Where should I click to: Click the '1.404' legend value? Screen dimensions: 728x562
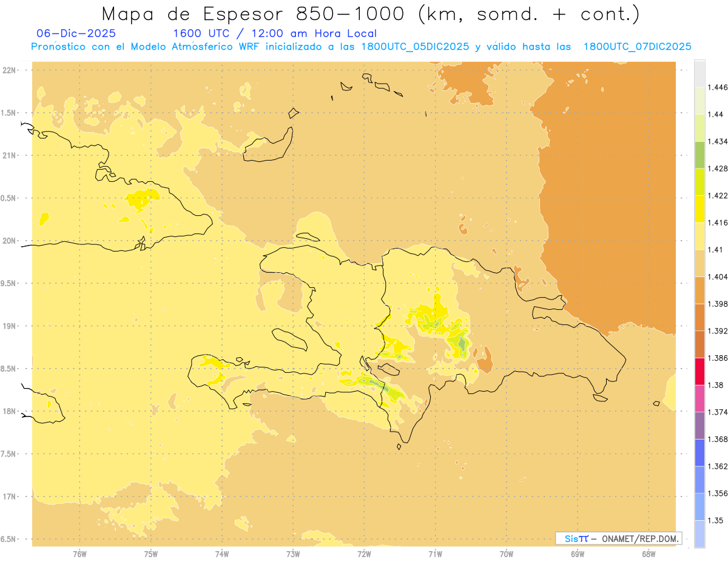(x=718, y=276)
